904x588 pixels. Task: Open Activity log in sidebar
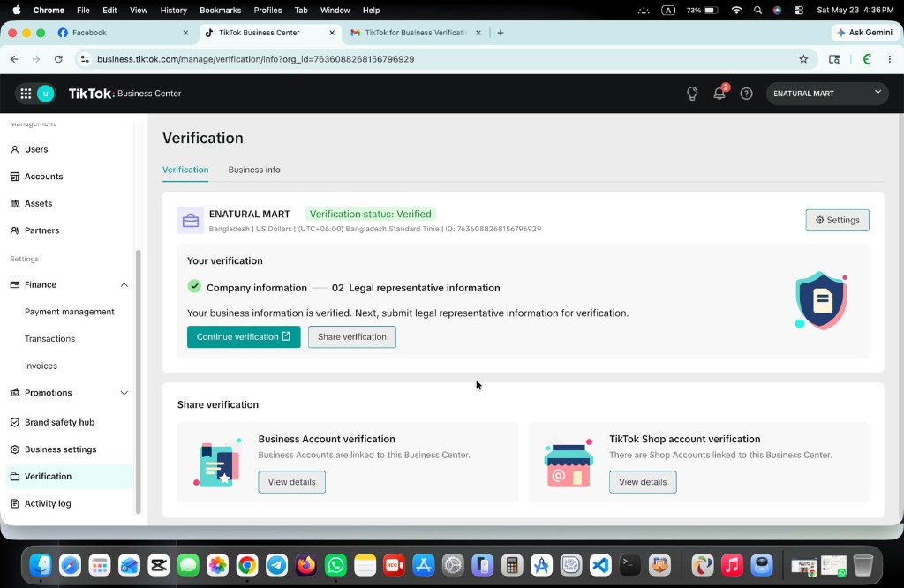coord(48,504)
